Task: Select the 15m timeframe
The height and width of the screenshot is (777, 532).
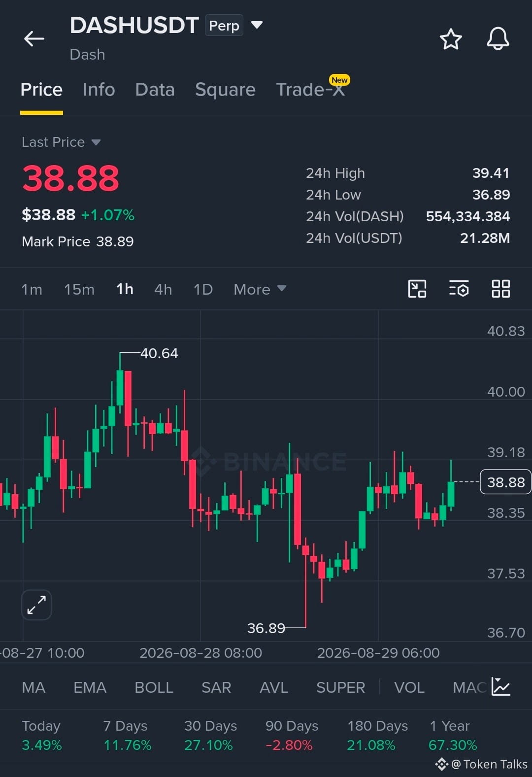Action: [79, 289]
